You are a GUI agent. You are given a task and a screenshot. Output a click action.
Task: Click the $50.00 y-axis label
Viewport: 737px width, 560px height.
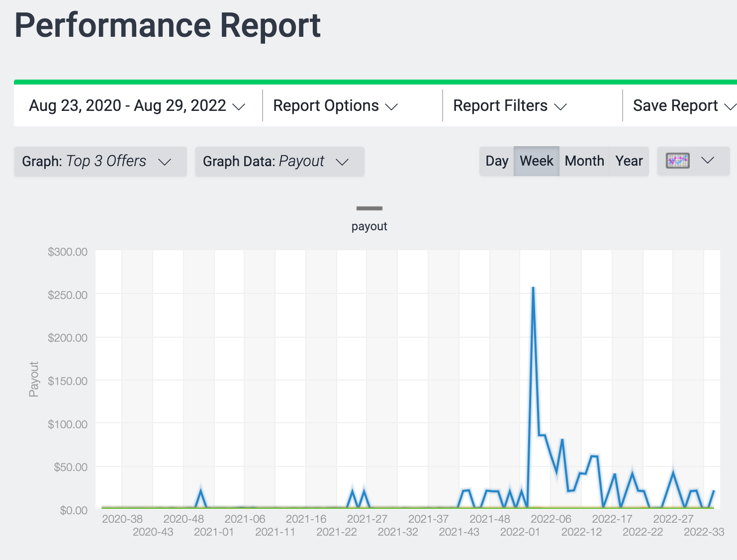(71, 467)
